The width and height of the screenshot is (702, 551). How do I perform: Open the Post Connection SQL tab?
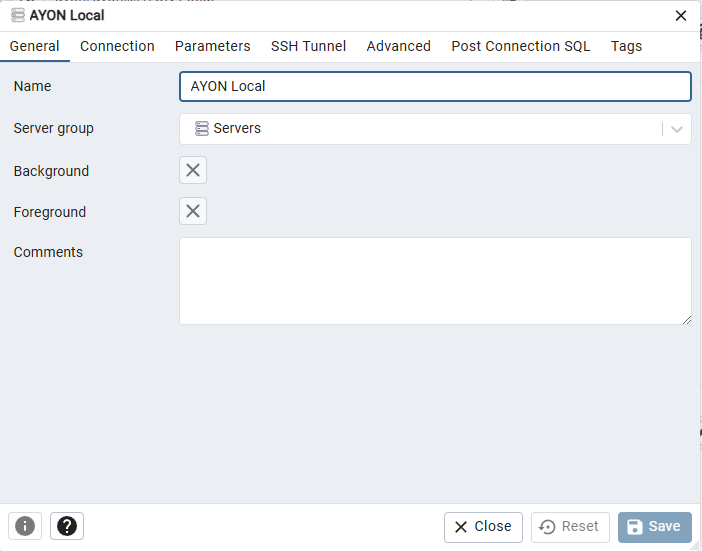click(x=520, y=46)
